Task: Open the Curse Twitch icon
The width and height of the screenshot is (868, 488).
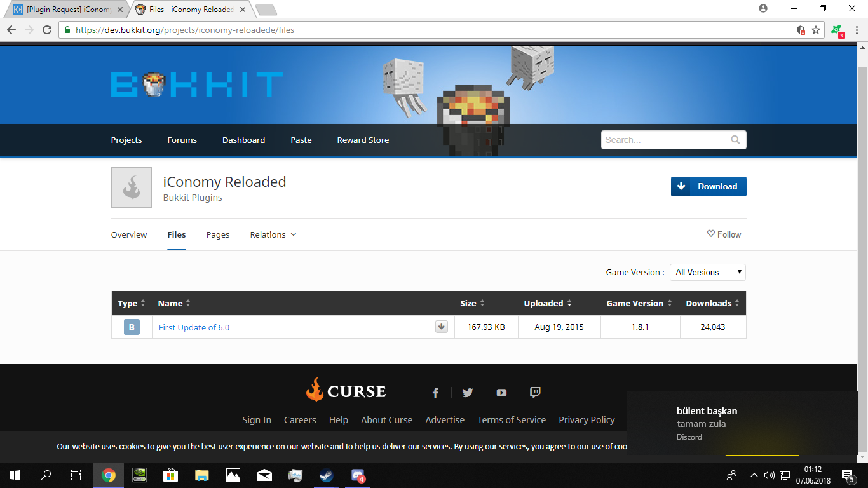Action: [x=535, y=392]
